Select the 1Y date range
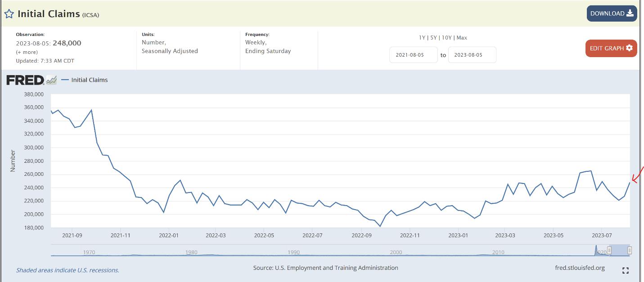 tap(423, 38)
